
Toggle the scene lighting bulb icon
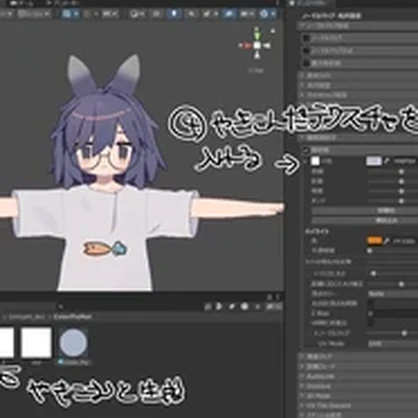[x=174, y=14]
